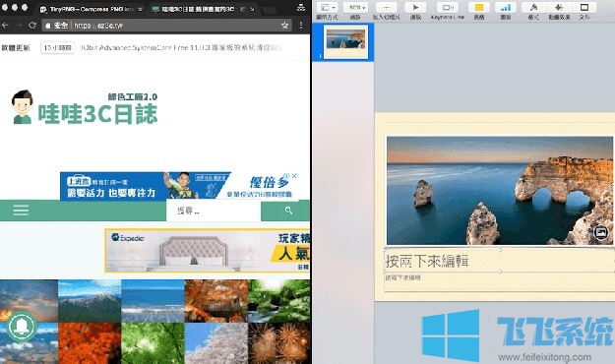Click the cartoon boy avatar beside the logo
This screenshot has height=364, width=615.
tap(22, 107)
